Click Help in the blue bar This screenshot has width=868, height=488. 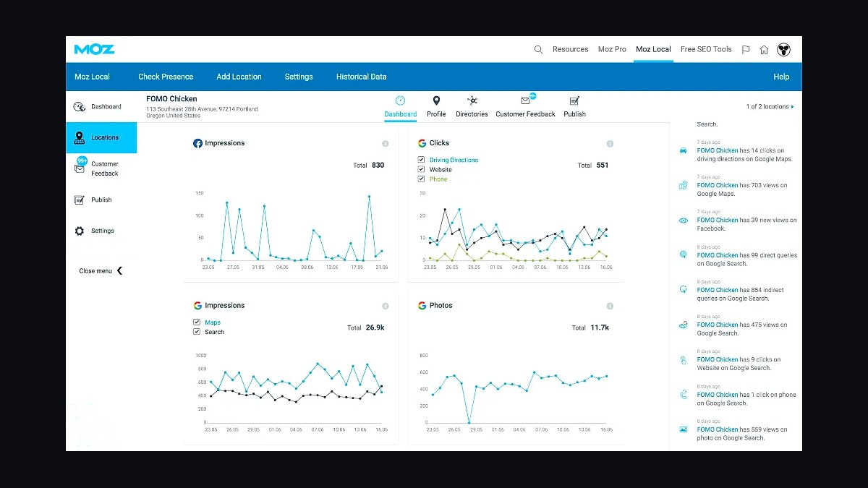(781, 77)
